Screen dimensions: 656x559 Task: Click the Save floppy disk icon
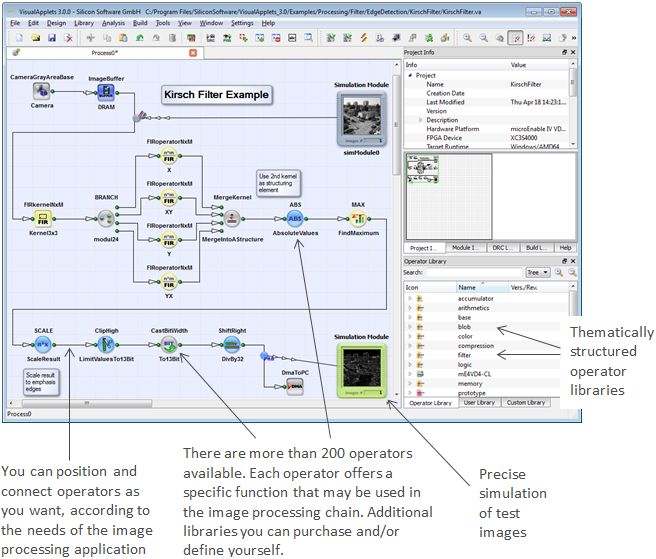[52, 38]
